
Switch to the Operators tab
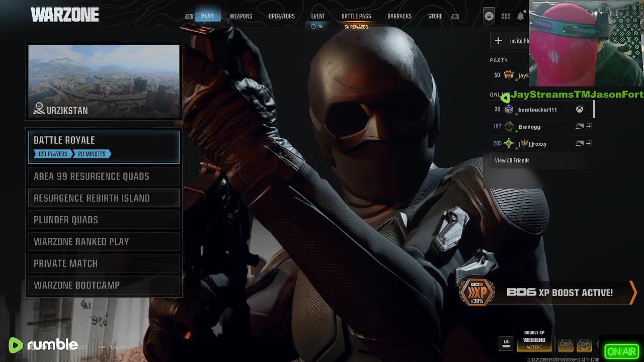point(282,16)
